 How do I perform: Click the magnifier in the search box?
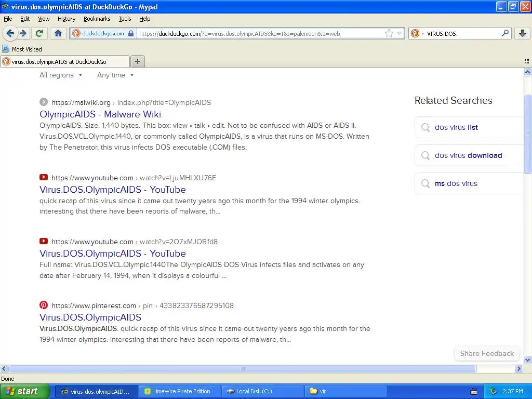click(505, 33)
